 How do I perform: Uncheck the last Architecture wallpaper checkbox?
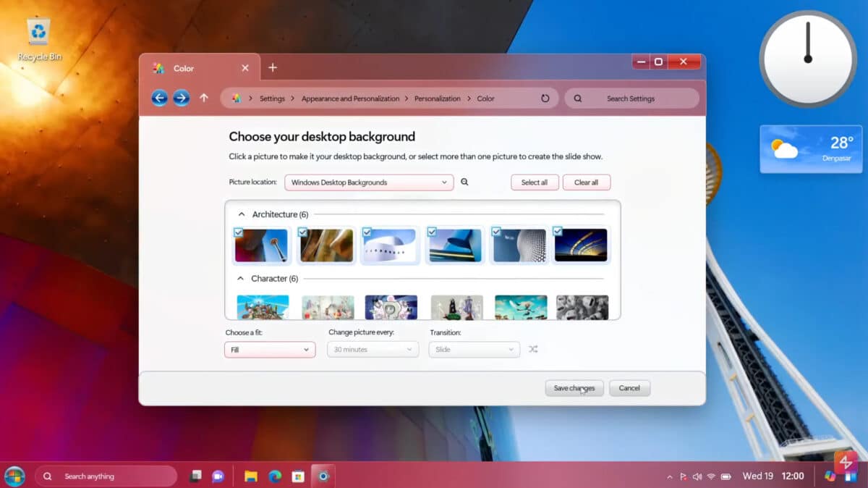tap(558, 232)
